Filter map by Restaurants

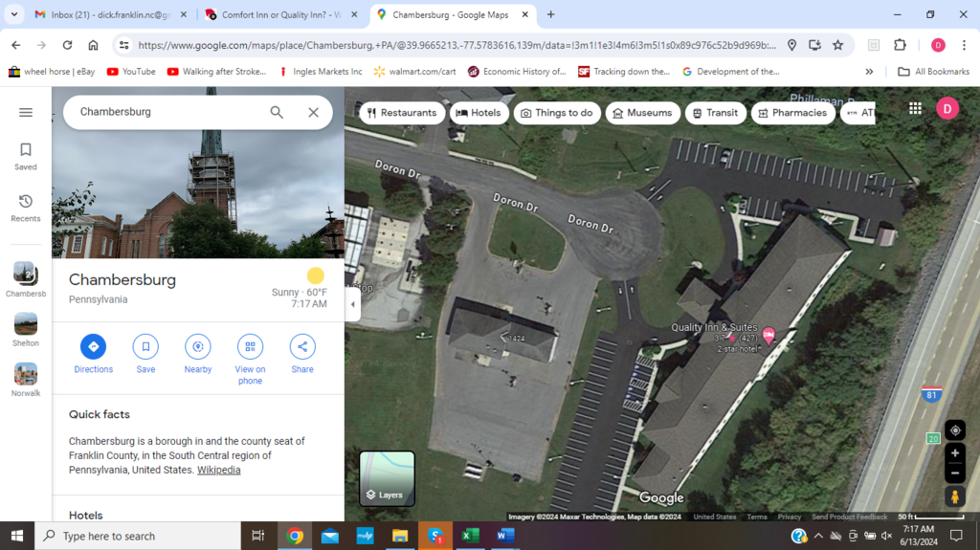point(403,113)
